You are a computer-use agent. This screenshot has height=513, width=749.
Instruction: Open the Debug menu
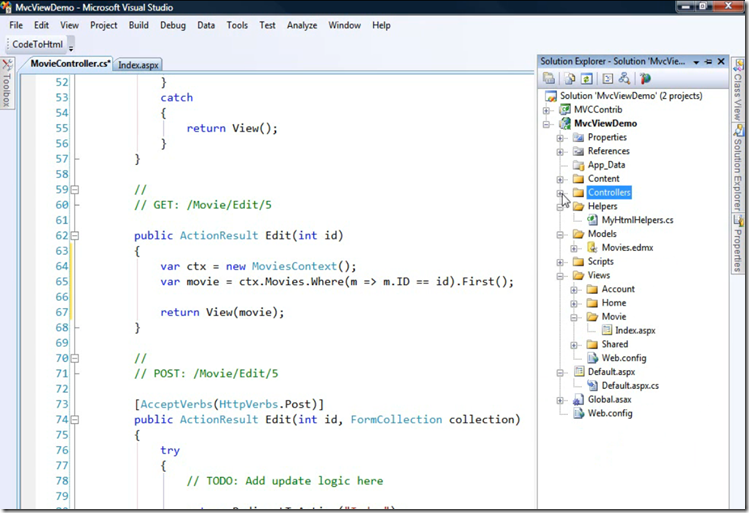pos(173,25)
